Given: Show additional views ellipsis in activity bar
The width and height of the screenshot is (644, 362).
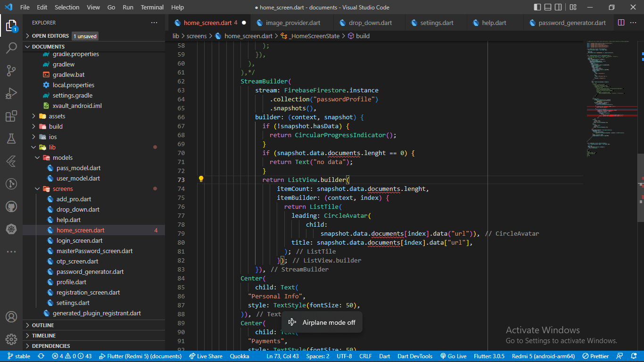Looking at the screenshot, I should [x=11, y=252].
